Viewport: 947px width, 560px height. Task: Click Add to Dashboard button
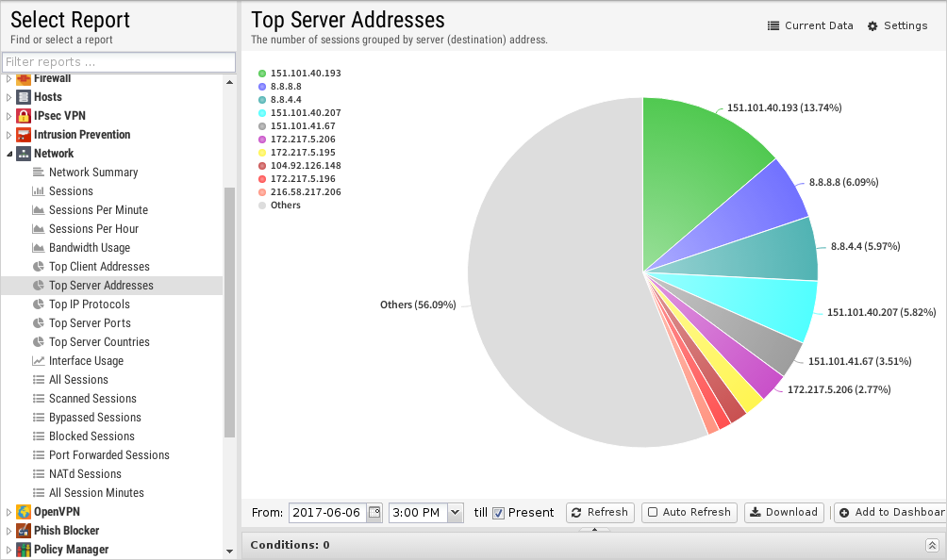pos(890,512)
